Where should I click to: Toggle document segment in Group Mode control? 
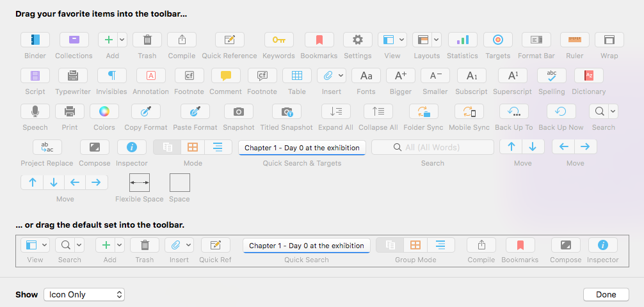[390, 245]
